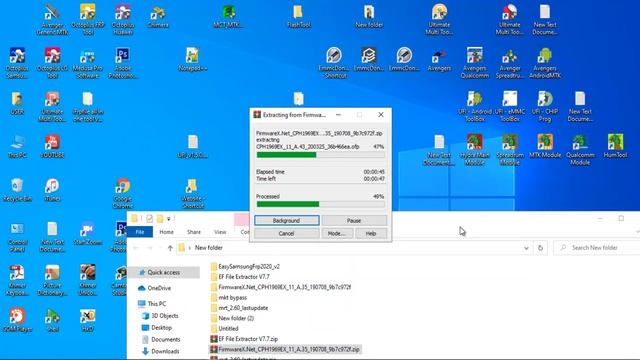640x360 pixels.
Task: Open the Avengers AndroidMTK shortcut
Action: pyautogui.click(x=545, y=63)
